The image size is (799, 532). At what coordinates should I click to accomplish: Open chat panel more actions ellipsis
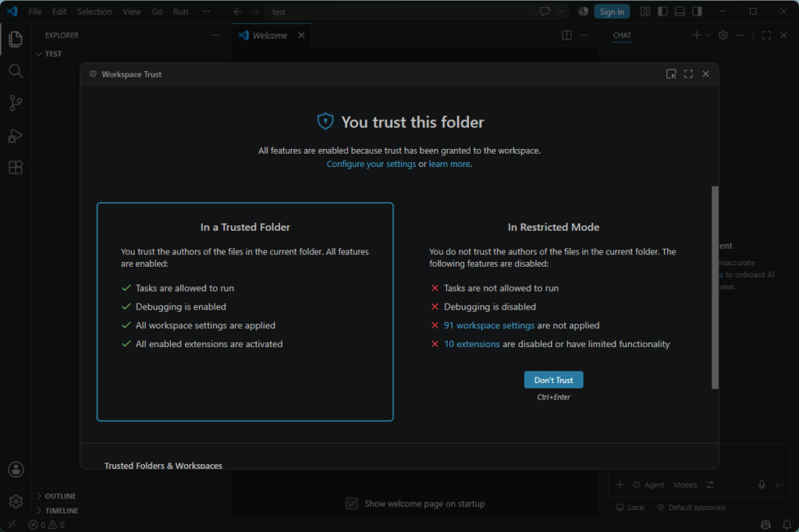click(x=740, y=35)
